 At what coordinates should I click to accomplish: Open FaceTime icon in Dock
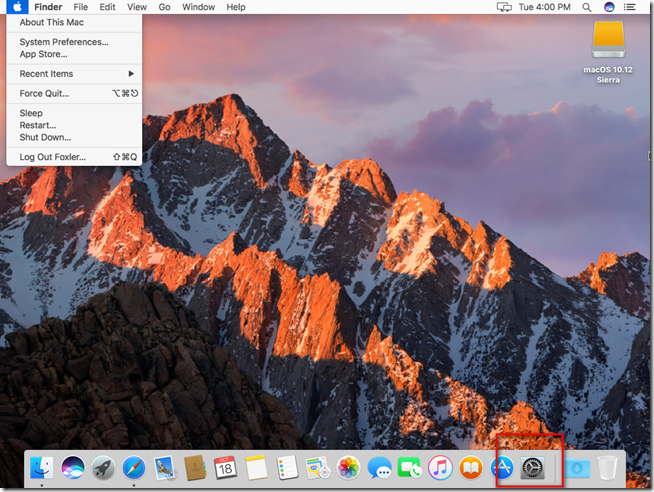(x=410, y=467)
